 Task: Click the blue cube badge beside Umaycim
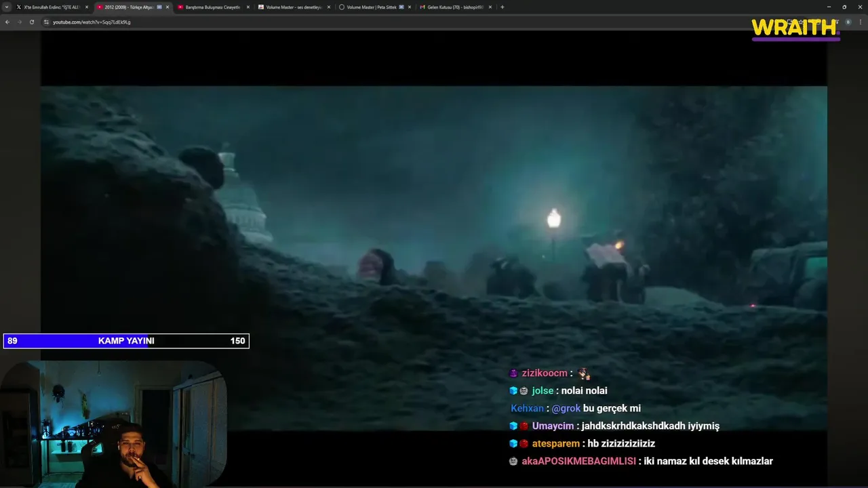tap(513, 426)
